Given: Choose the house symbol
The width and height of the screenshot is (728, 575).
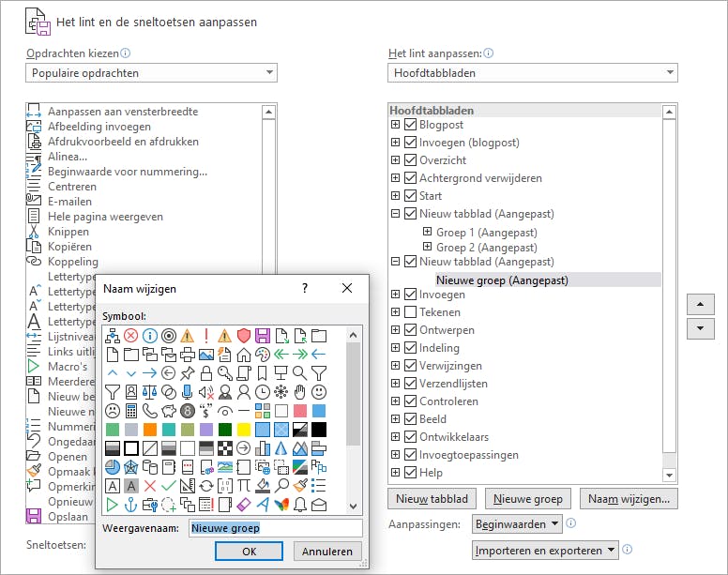Looking at the screenshot, I should coord(244,355).
